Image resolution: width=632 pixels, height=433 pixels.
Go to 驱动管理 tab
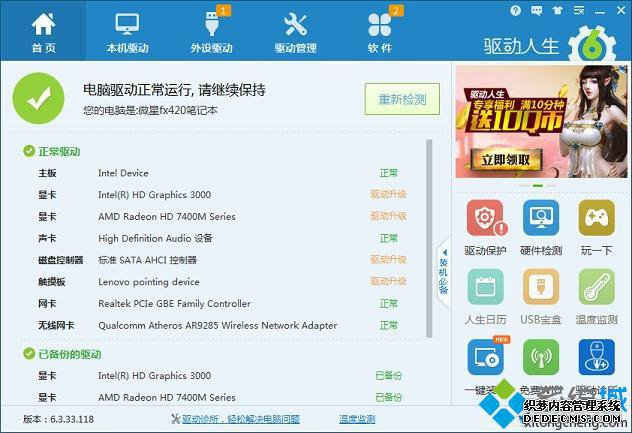click(x=295, y=32)
